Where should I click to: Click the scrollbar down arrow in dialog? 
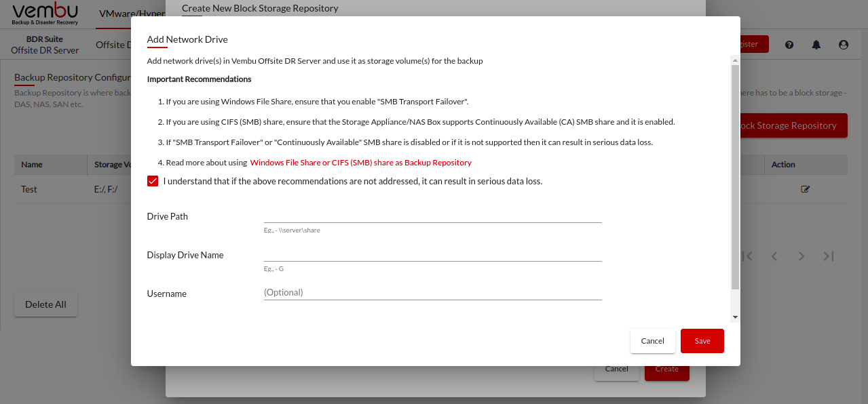coord(735,317)
